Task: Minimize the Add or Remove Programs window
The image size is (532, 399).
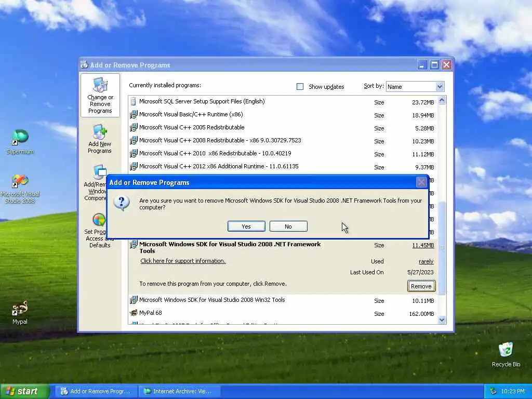Action: [422, 65]
